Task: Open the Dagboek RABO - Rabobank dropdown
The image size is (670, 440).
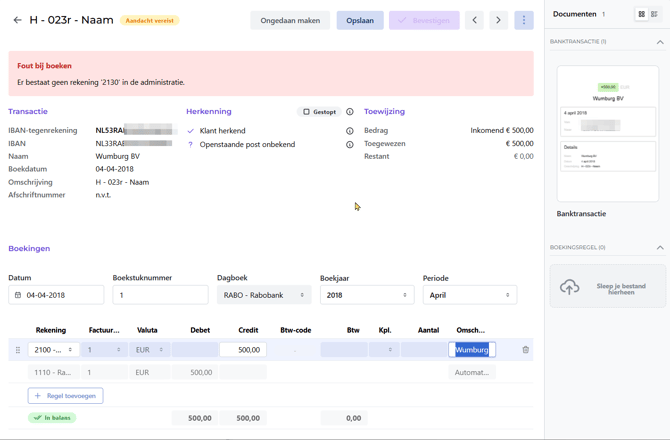Action: pyautogui.click(x=264, y=295)
